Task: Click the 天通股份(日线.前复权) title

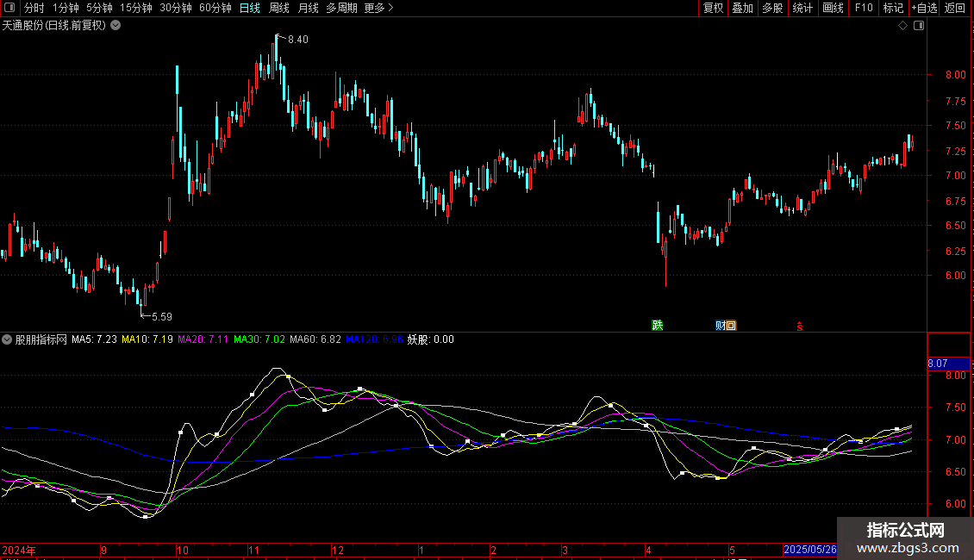Action: (54, 26)
